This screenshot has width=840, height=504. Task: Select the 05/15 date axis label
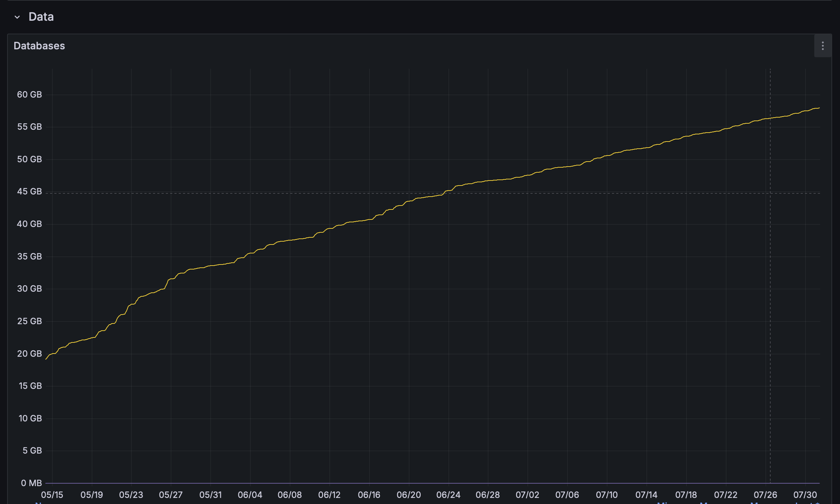click(52, 495)
